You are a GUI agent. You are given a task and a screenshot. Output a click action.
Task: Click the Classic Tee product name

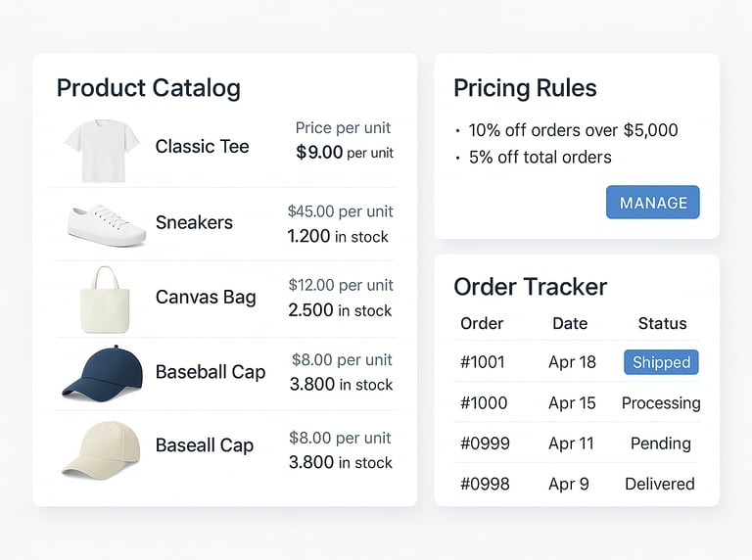(x=202, y=147)
